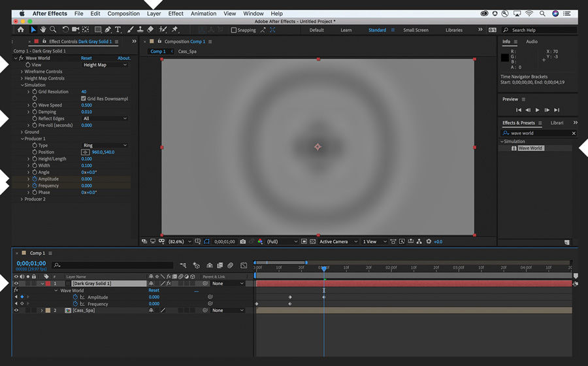Image resolution: width=588 pixels, height=366 pixels.
Task: Select the Zoom magnifier tool
Action: coord(52,30)
